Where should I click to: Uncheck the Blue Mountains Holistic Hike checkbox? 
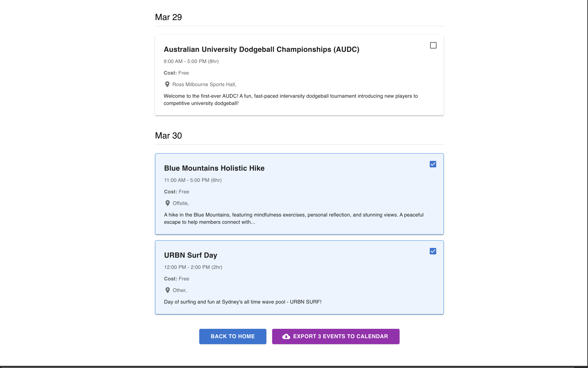[x=433, y=164]
